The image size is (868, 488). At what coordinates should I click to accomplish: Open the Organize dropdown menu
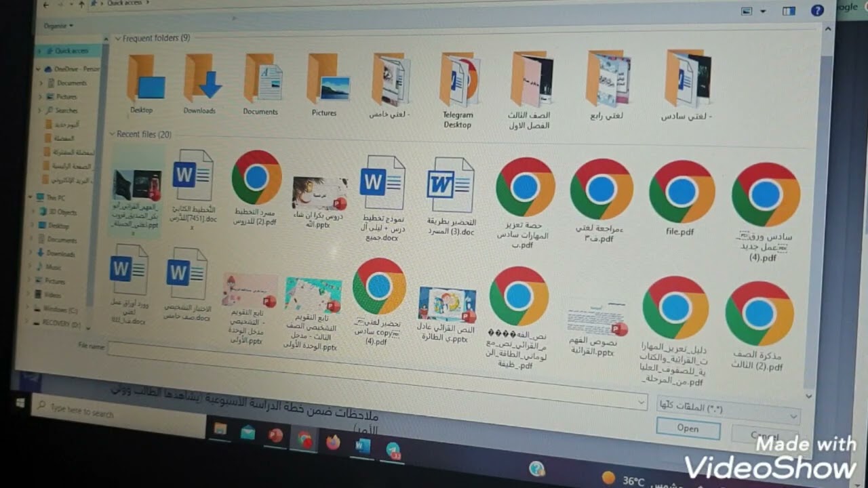click(x=58, y=26)
